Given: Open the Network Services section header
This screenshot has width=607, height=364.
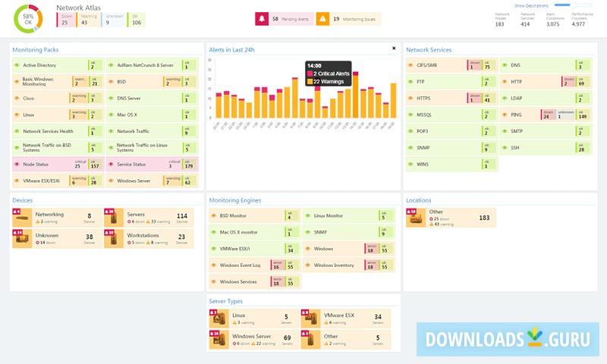Looking at the screenshot, I should click(429, 50).
